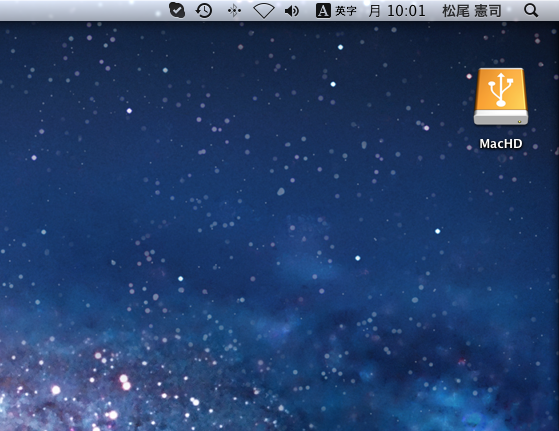Viewport: 559px width, 431px height.
Task: Click the MacHD label text under the drive
Action: pos(501,144)
